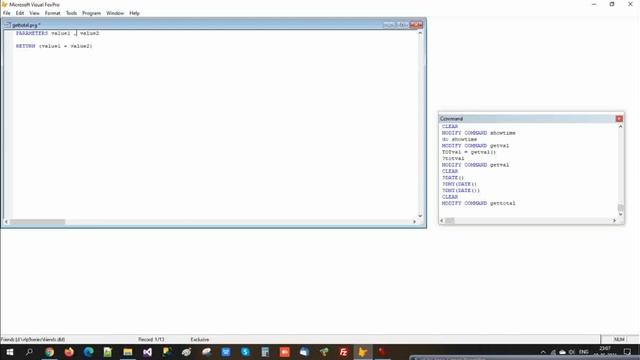Select 'TOTval = getval()' command line
The width and height of the screenshot is (640, 360).
pyautogui.click(x=469, y=152)
